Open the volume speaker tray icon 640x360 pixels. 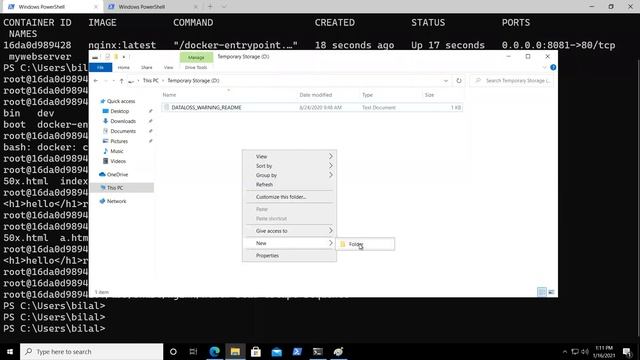coord(585,351)
